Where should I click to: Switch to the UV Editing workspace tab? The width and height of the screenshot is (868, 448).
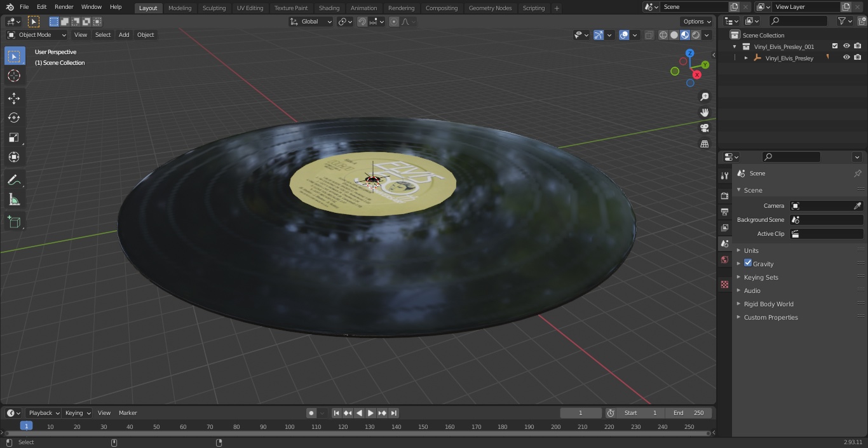coord(250,8)
